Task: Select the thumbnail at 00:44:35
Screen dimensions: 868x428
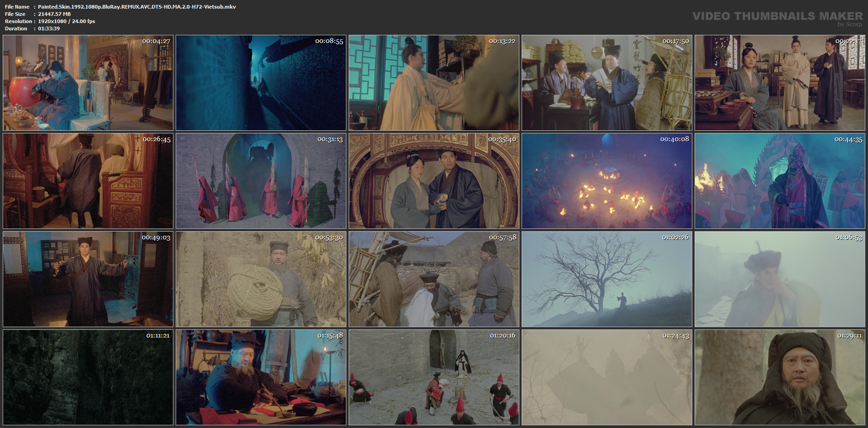Action: [780, 181]
